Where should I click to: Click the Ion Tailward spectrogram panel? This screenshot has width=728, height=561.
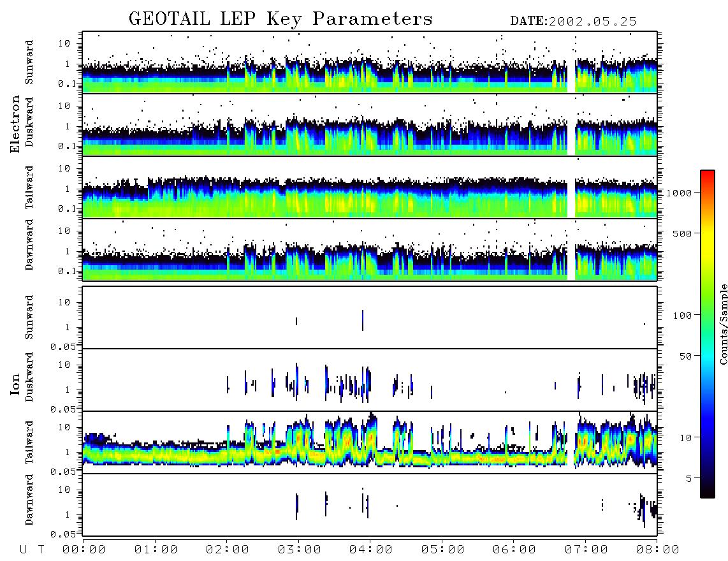(370, 442)
